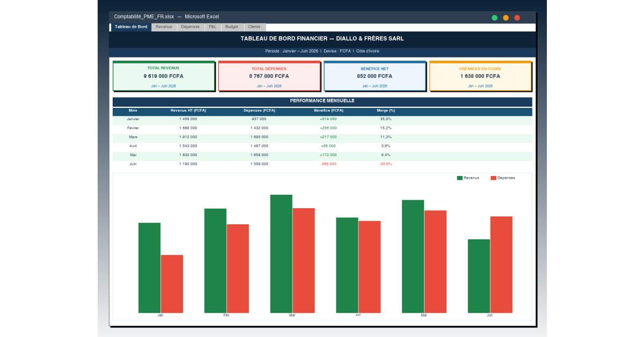
Task: Click Mars revenue cell 1 912 000
Action: click(188, 137)
